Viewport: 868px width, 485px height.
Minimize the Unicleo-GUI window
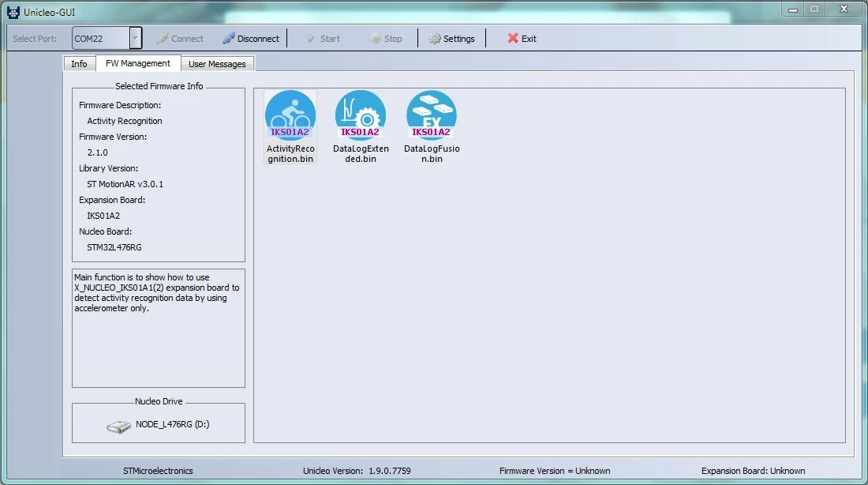pos(793,9)
